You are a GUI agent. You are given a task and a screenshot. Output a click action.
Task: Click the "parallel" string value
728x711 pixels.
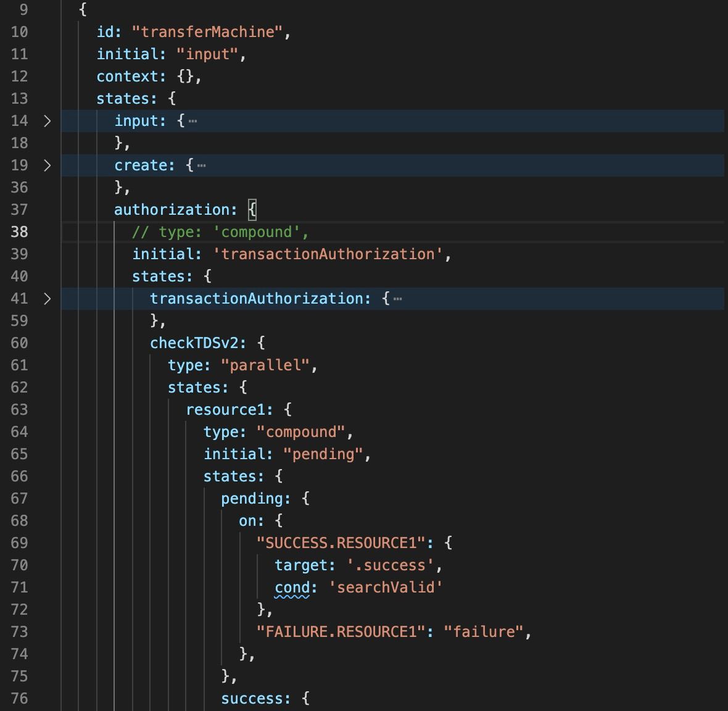pyautogui.click(x=265, y=365)
